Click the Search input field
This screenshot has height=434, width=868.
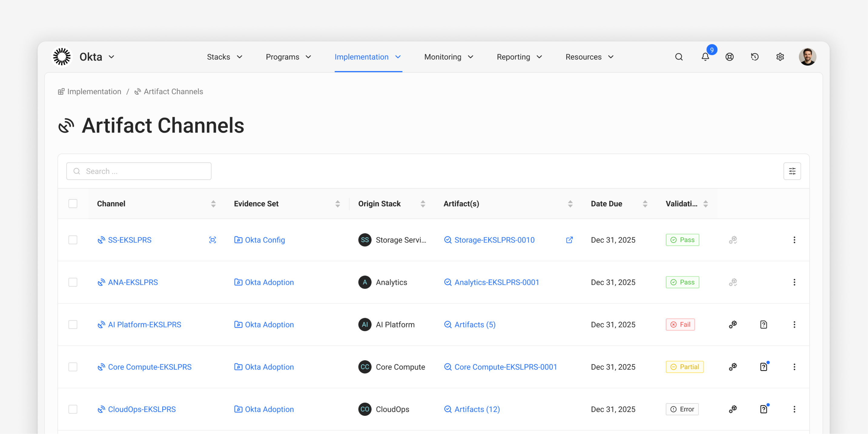[x=139, y=171]
